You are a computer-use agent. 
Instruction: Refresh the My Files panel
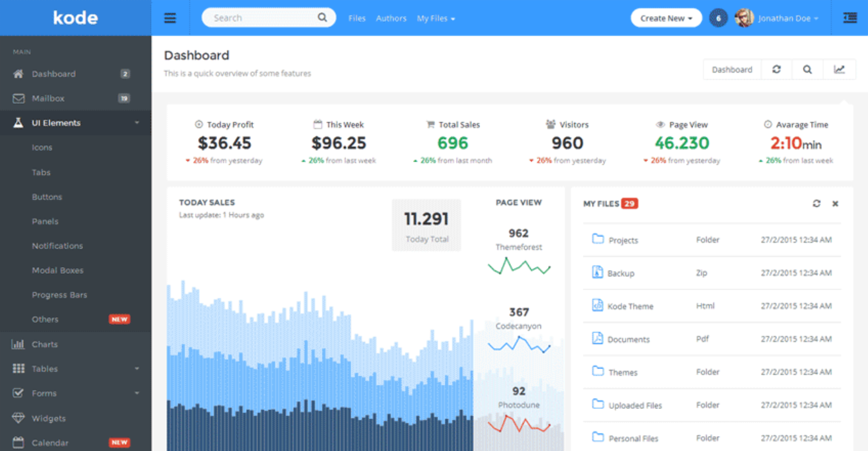point(816,204)
